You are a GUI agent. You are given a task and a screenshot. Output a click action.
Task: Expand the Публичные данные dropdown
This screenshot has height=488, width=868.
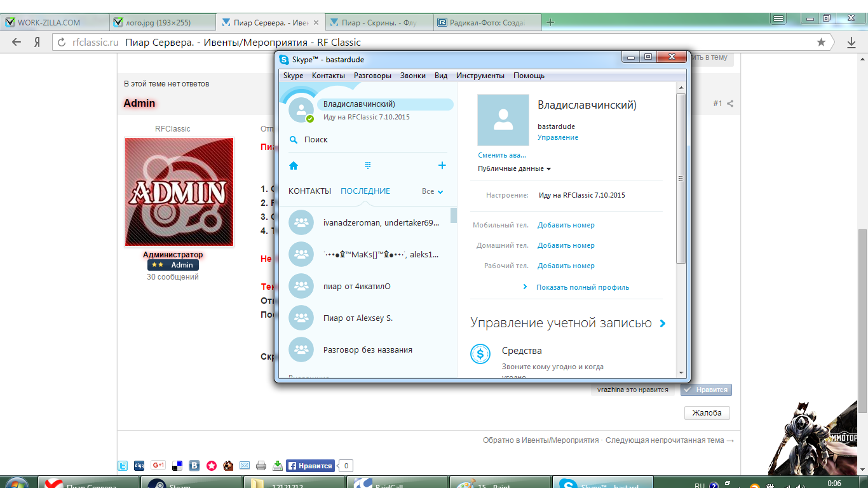[514, 169]
